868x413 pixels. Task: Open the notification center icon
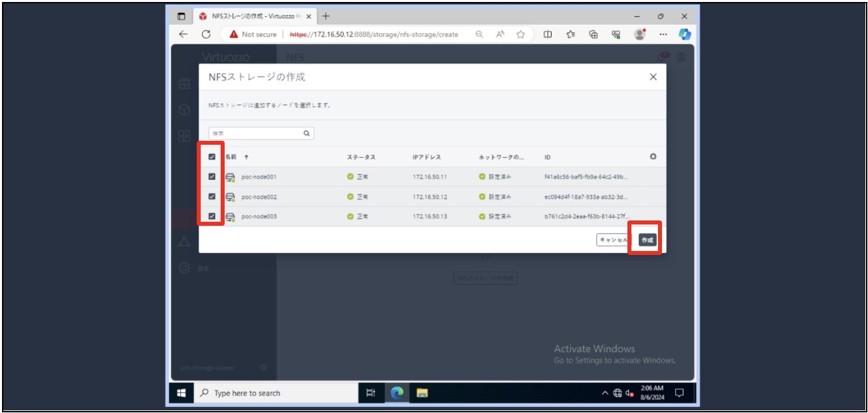coord(679,393)
